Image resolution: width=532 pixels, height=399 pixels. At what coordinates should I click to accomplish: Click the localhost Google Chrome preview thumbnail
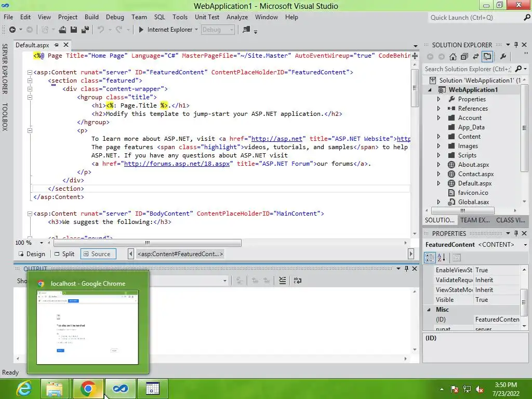(x=87, y=327)
